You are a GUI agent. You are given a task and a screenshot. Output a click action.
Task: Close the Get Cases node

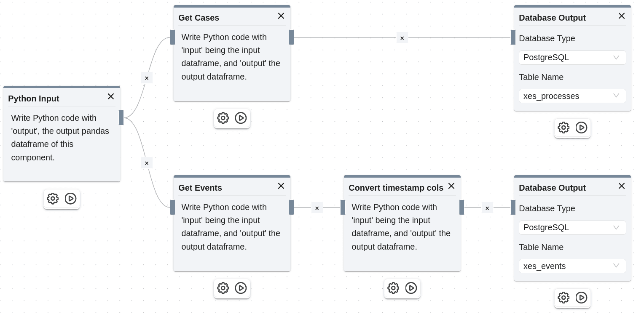[281, 16]
